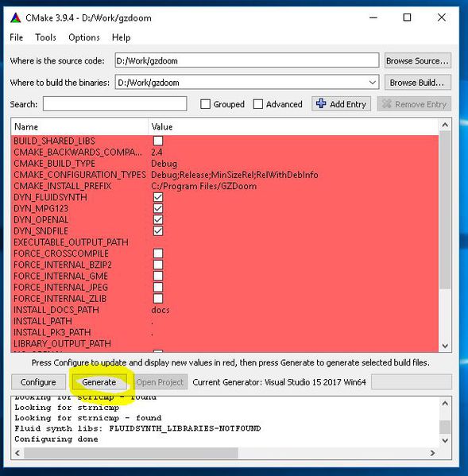
Task: Click output log right scroll arrow
Action: [432, 453]
